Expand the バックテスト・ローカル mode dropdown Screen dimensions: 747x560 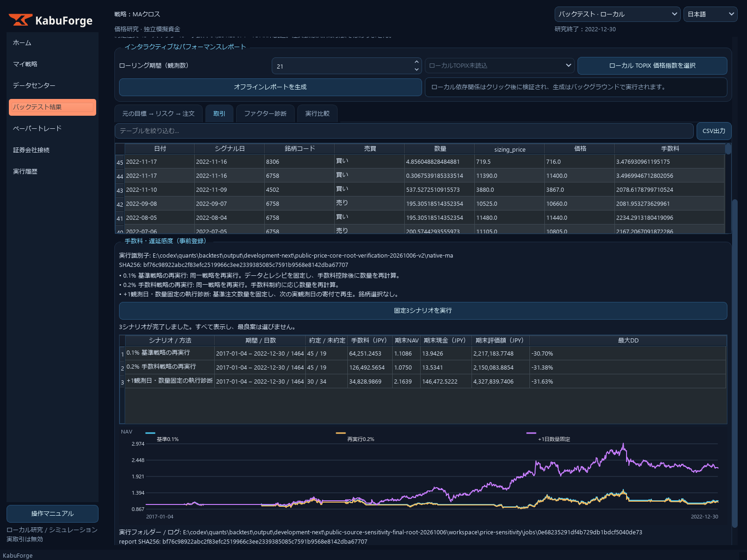(x=617, y=14)
